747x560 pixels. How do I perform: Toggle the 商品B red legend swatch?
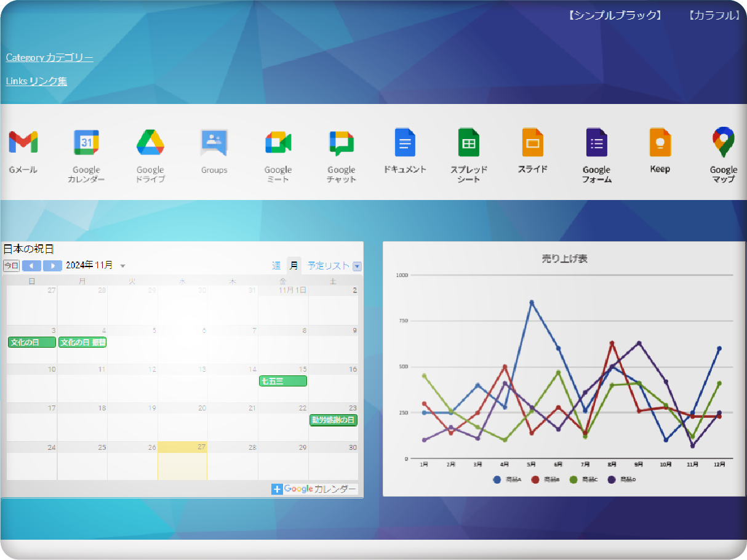[x=535, y=479]
